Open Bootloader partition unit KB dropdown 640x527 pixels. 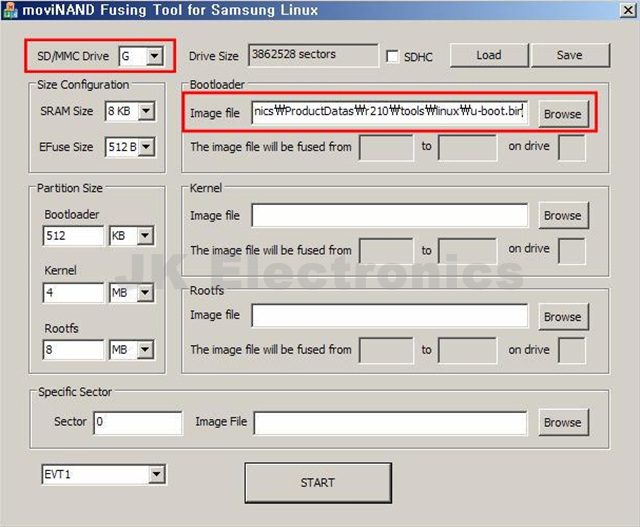click(145, 236)
